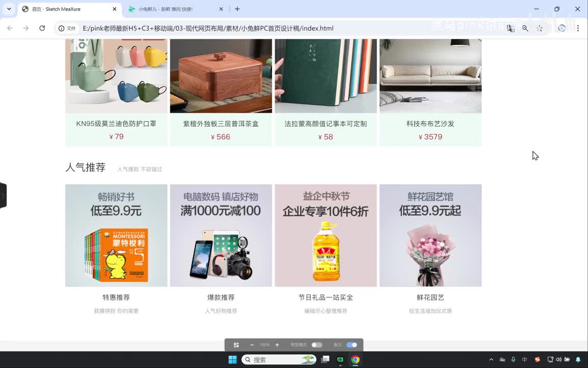
Task: Reload the current page
Action: tap(42, 28)
